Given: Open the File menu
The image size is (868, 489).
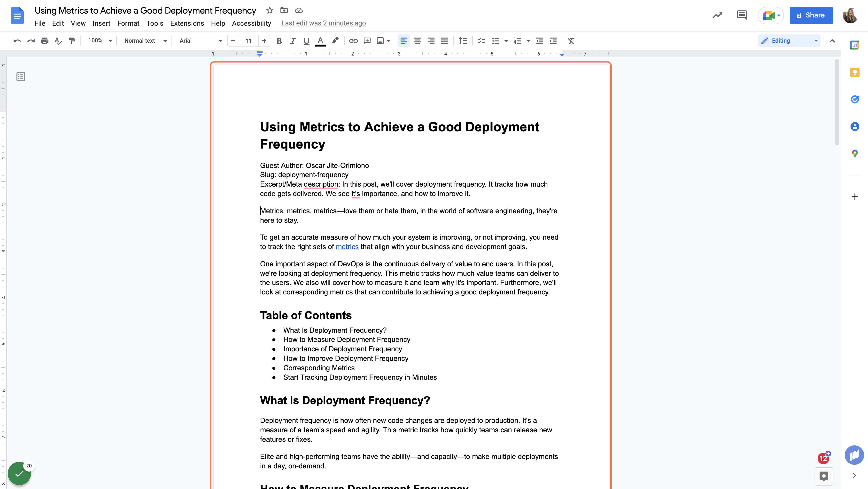Looking at the screenshot, I should coord(40,23).
